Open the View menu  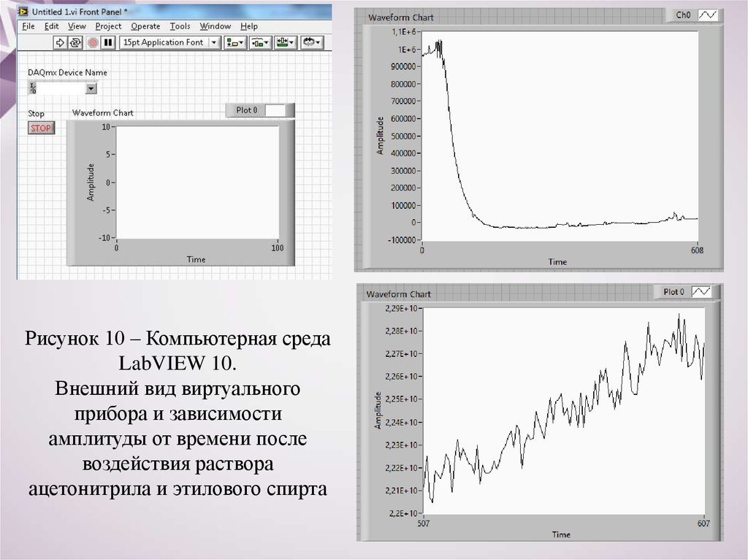pyautogui.click(x=77, y=26)
